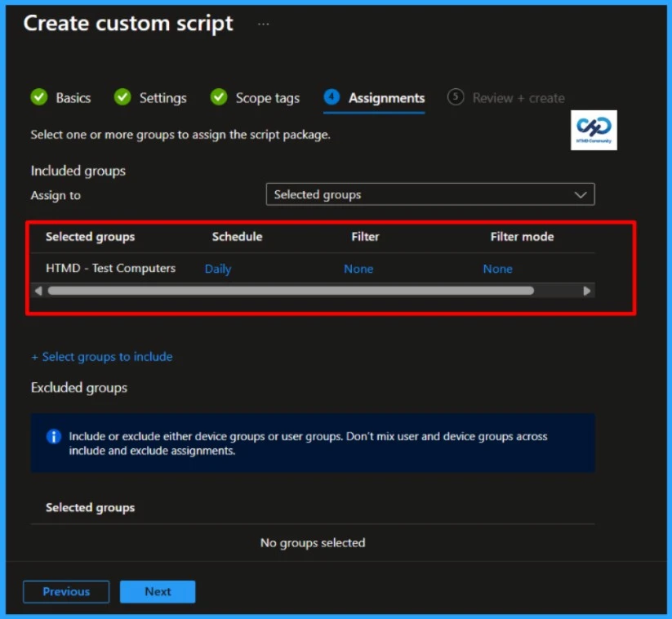Image resolution: width=672 pixels, height=619 pixels.
Task: Click the step 5 circle icon
Action: click(x=456, y=97)
